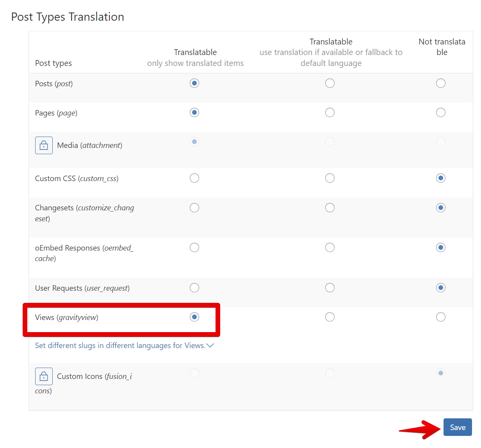Click the 'Post types' column header

(53, 63)
